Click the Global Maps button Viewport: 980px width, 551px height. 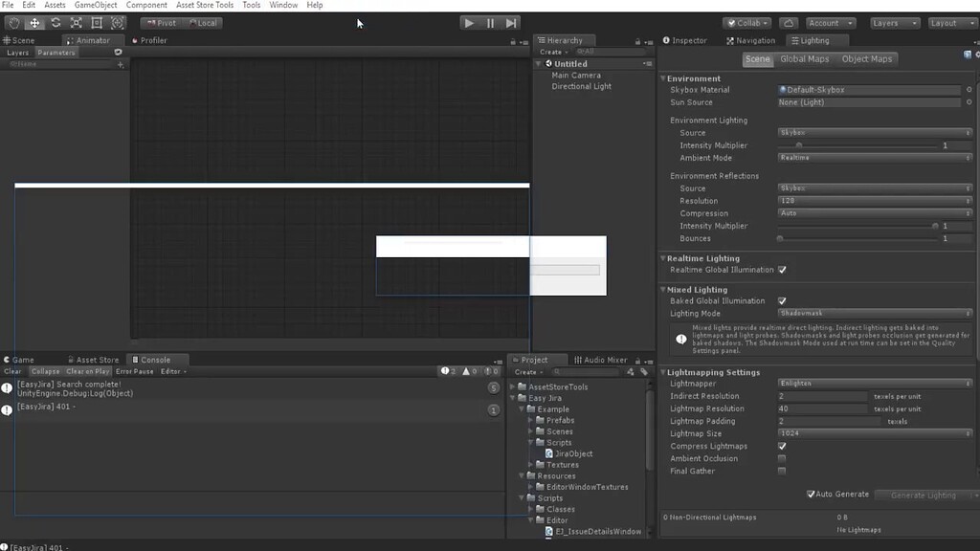(804, 59)
